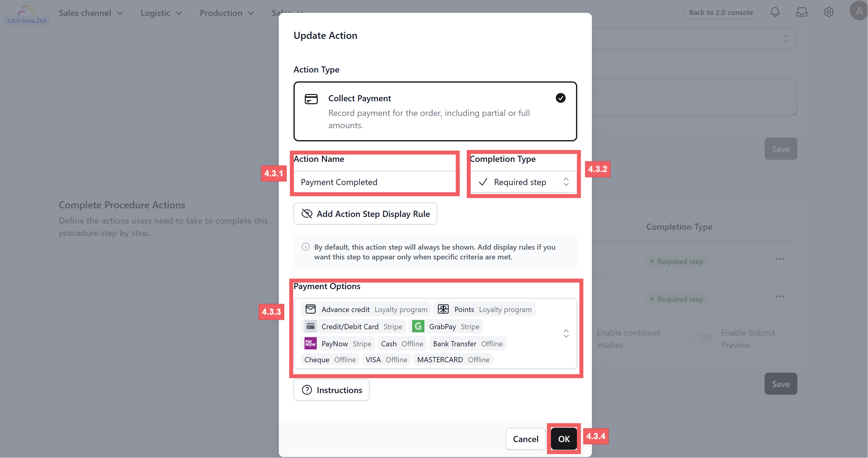Screen dimensions: 868x458
Task: Click the OK button
Action: (x=564, y=439)
